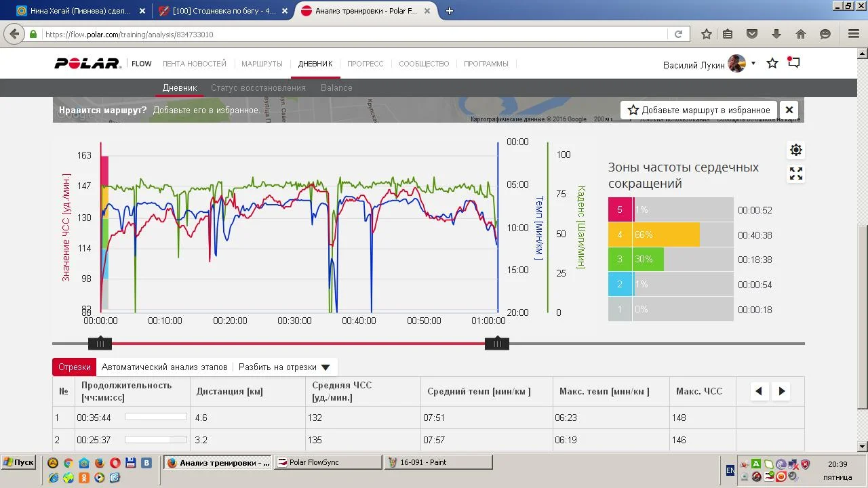Close the favorite route banner
Viewport: 868px width, 488px height.
coord(789,110)
